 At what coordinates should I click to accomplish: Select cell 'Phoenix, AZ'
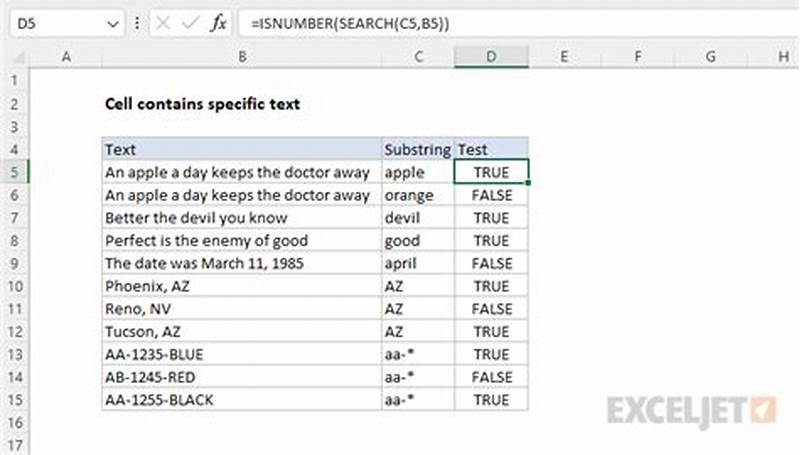pyautogui.click(x=242, y=286)
